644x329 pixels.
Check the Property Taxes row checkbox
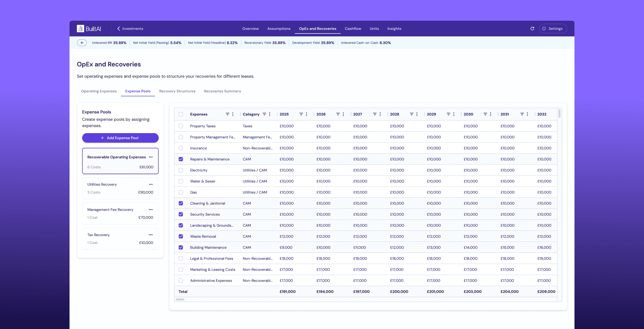[x=181, y=126]
